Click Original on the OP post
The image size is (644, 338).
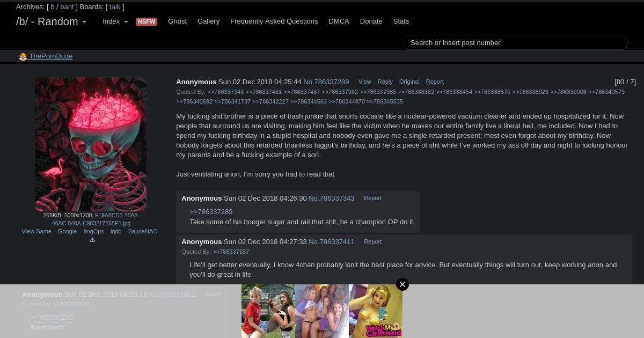point(409,82)
